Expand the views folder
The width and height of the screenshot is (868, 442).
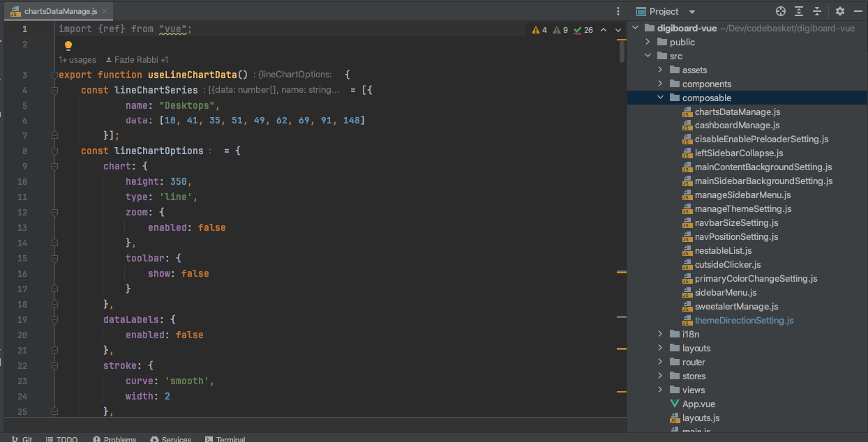(660, 390)
